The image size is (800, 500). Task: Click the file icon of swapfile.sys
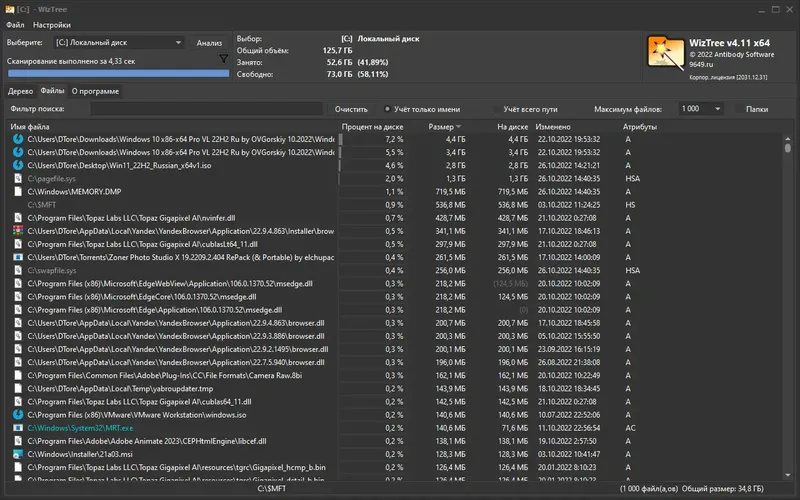point(18,270)
